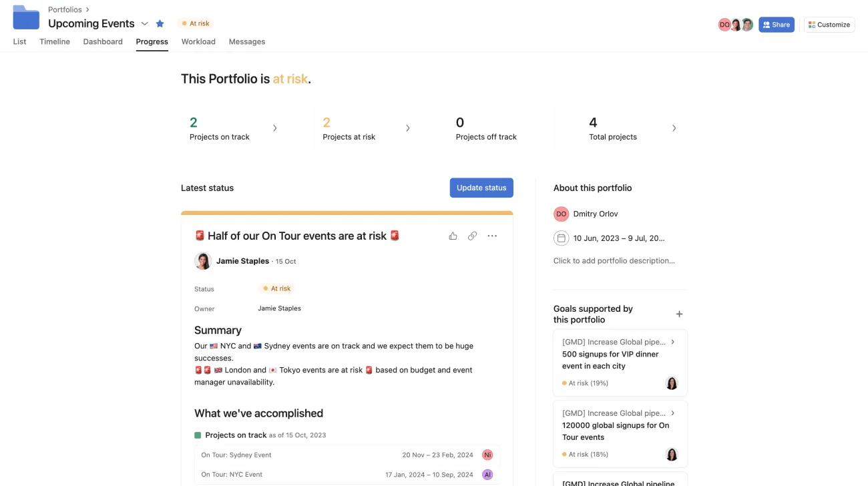The height and width of the screenshot is (486, 868).
Task: Click Jamie Staples' profile picture on the update
Action: [x=204, y=261]
